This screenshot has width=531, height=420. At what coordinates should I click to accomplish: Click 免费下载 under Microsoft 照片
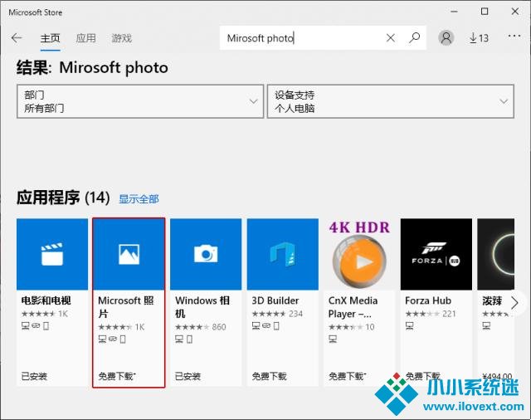(116, 376)
